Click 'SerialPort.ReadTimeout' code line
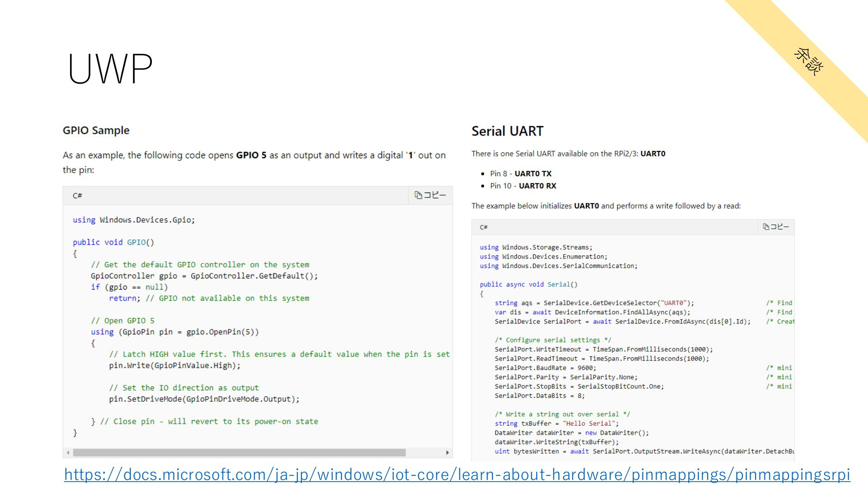Screen dimensions: 868x488 pyautogui.click(x=602, y=358)
